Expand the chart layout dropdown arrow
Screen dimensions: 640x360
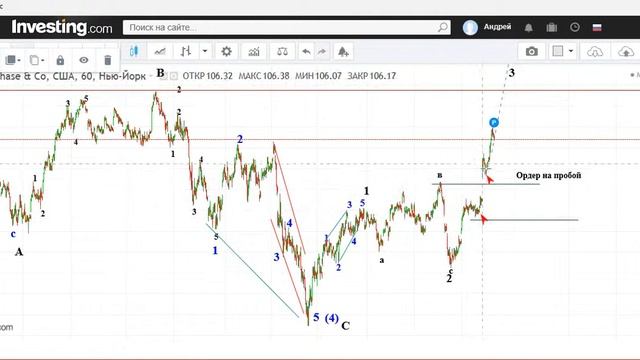click(x=571, y=51)
